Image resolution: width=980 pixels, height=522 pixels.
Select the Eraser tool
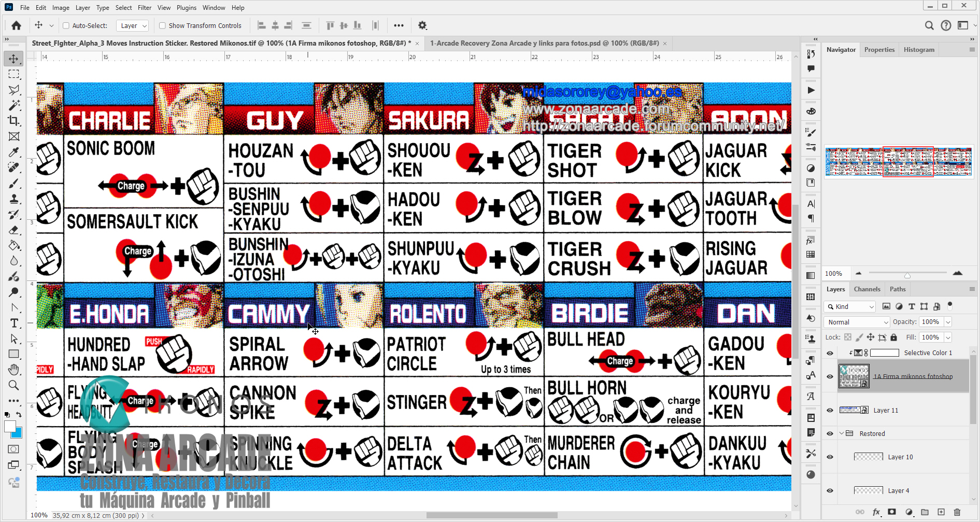(14, 230)
